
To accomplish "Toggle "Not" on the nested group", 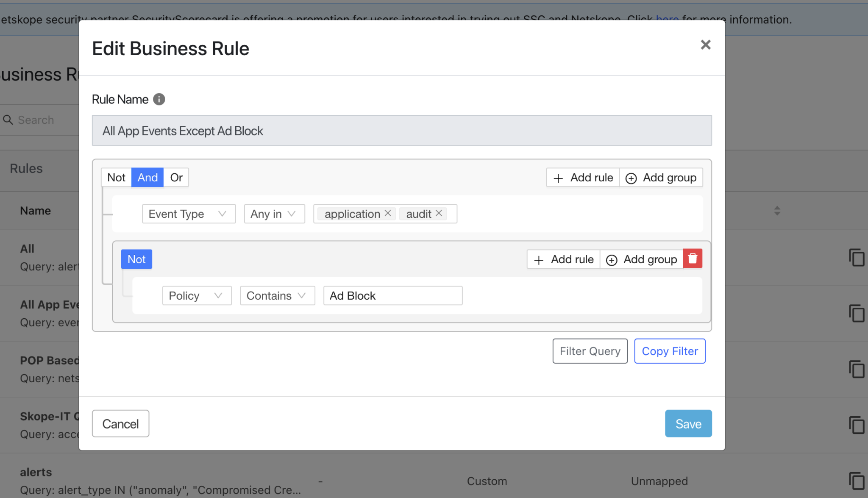I will (136, 259).
